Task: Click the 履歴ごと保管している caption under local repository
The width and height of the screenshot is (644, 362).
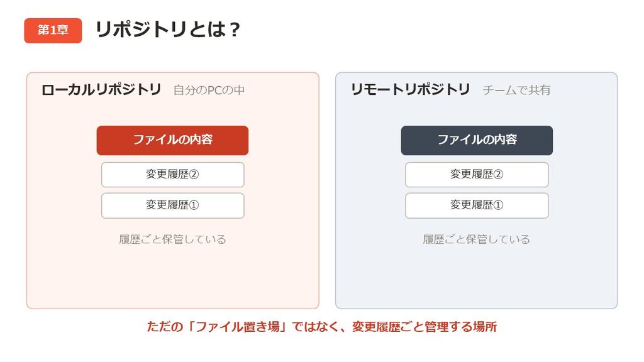Action: click(172, 239)
